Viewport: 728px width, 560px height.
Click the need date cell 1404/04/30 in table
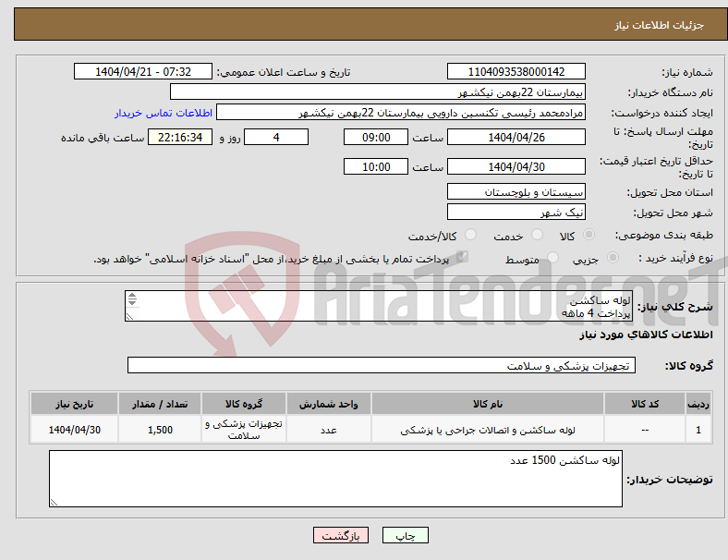click(74, 430)
